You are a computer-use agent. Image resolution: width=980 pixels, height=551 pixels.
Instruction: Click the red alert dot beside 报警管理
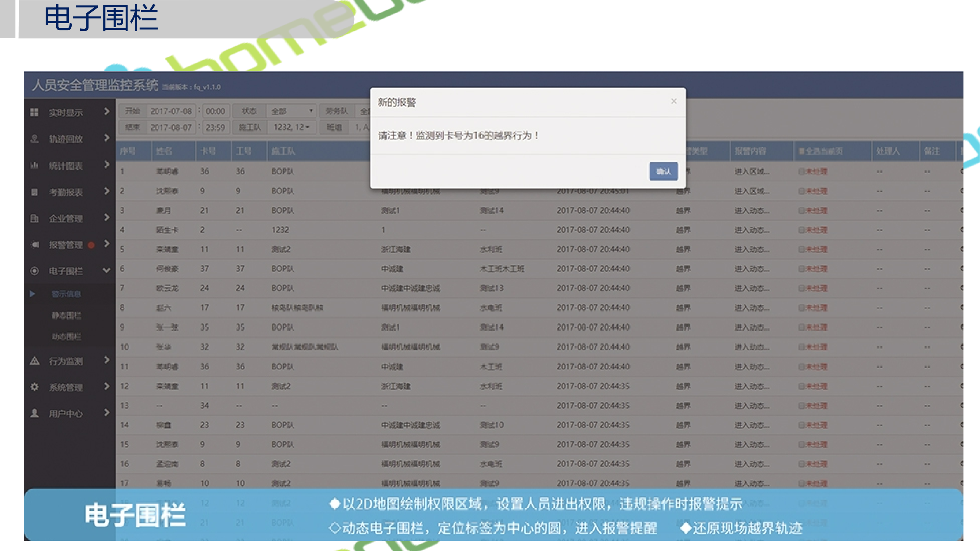[91, 245]
